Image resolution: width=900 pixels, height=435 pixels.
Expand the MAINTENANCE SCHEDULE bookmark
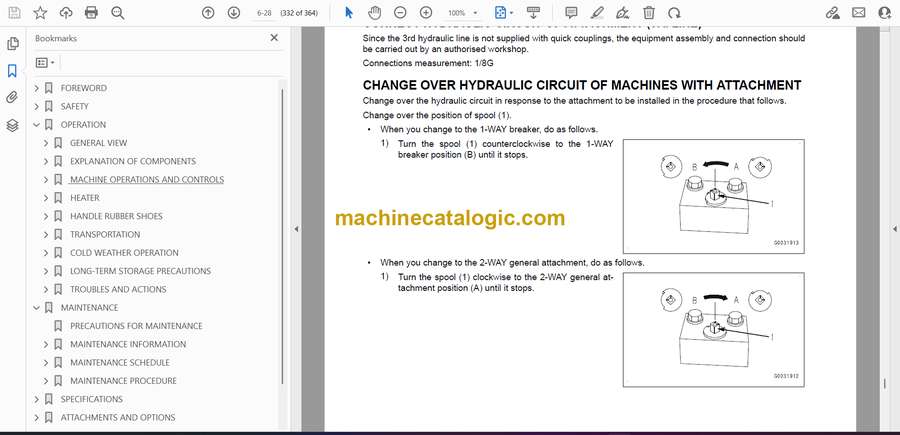point(46,362)
